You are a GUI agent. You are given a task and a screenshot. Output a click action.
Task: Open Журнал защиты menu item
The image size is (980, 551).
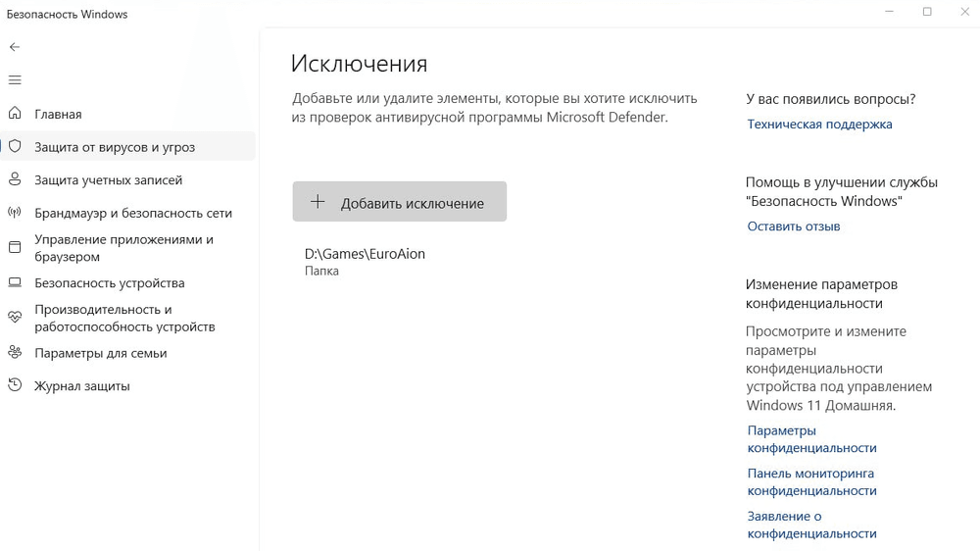[x=82, y=386]
